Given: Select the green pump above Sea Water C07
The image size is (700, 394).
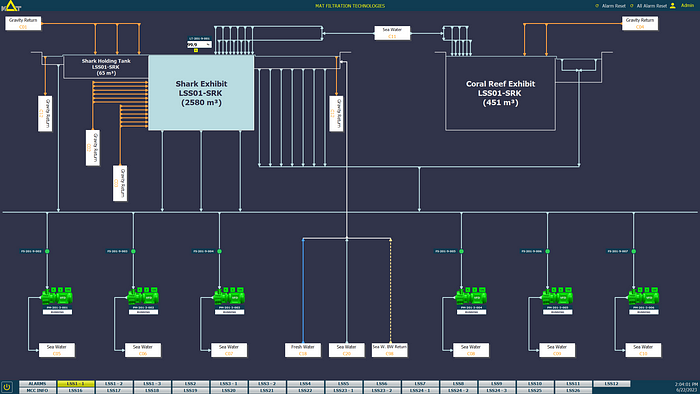Looking at the screenshot, I should 229,296.
